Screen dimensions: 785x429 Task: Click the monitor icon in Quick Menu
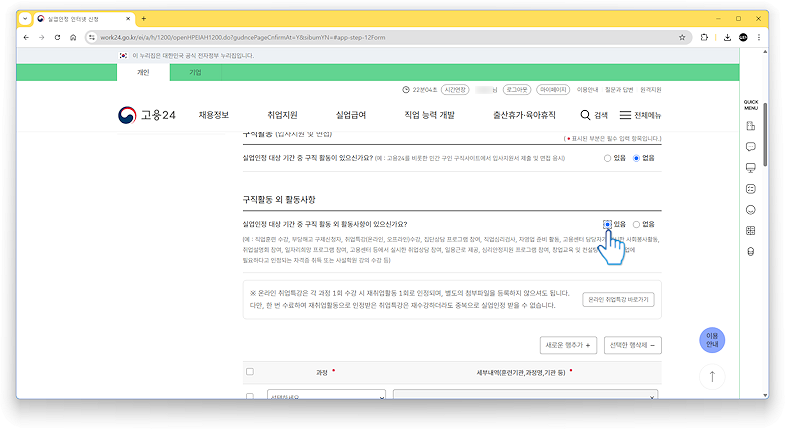point(750,168)
